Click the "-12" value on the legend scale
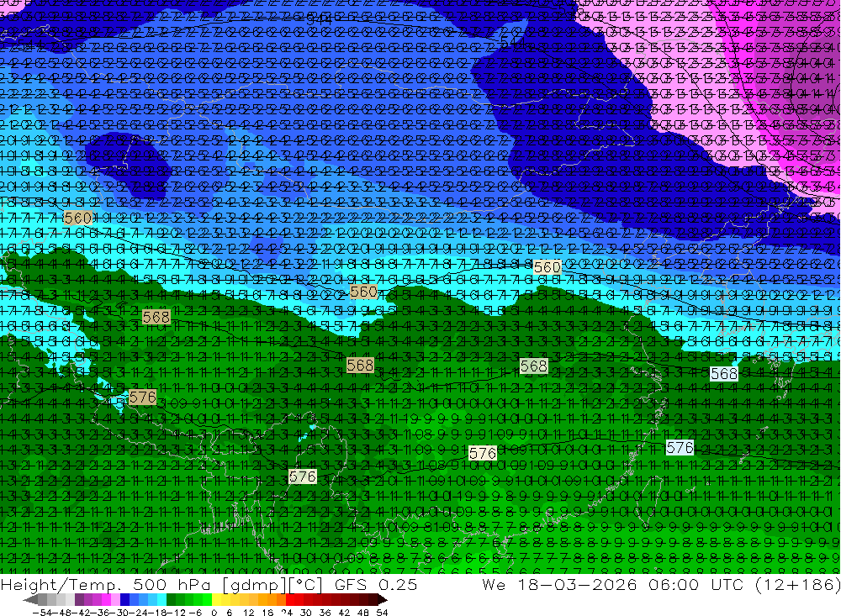 tap(177, 613)
